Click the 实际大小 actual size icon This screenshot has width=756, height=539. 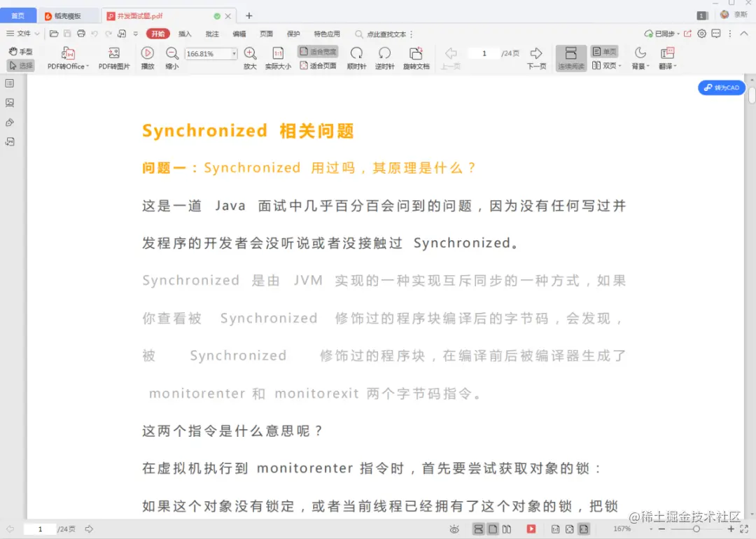pyautogui.click(x=277, y=52)
